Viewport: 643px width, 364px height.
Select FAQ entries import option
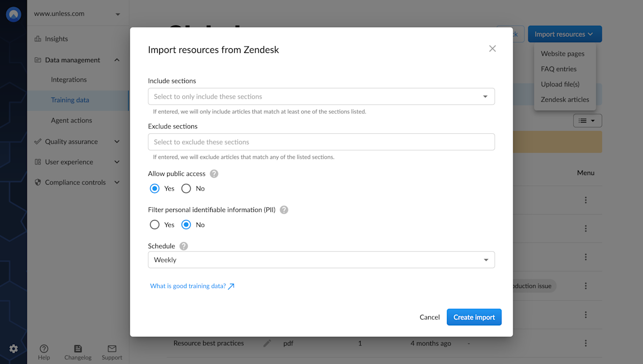point(558,69)
